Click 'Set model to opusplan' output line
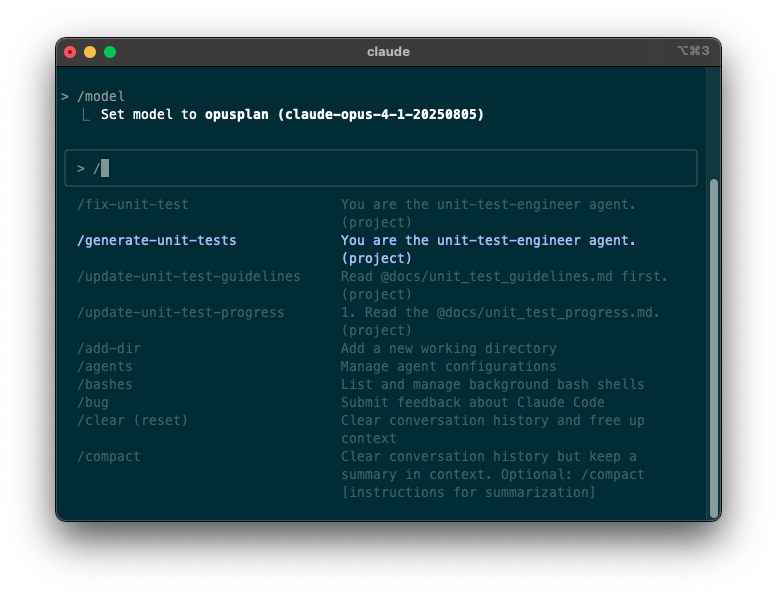777x595 pixels. pyautogui.click(x=292, y=115)
